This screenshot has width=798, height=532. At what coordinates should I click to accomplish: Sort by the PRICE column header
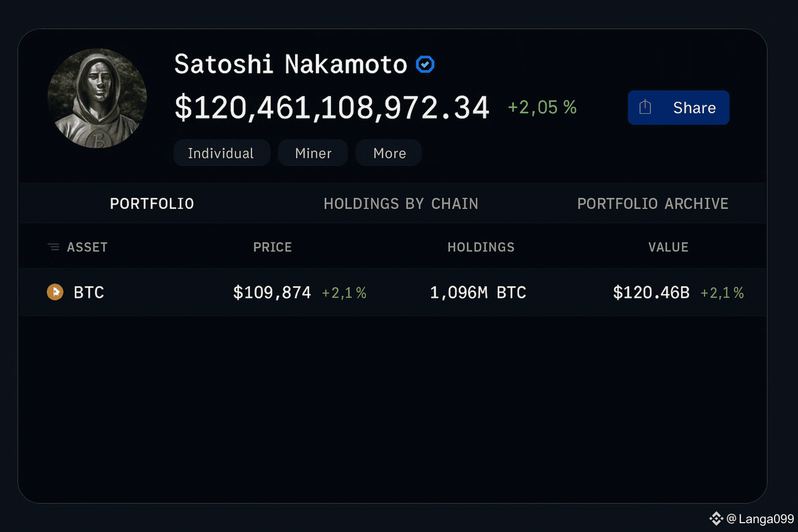pyautogui.click(x=272, y=247)
